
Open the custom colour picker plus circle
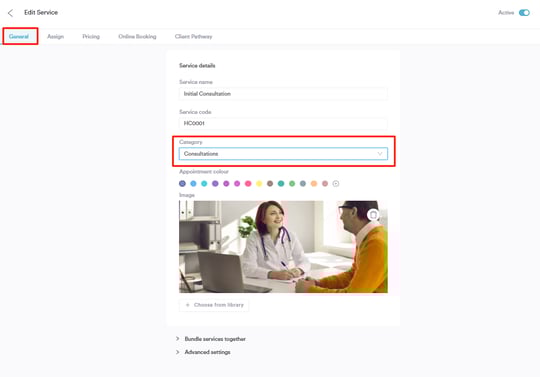pyautogui.click(x=336, y=184)
